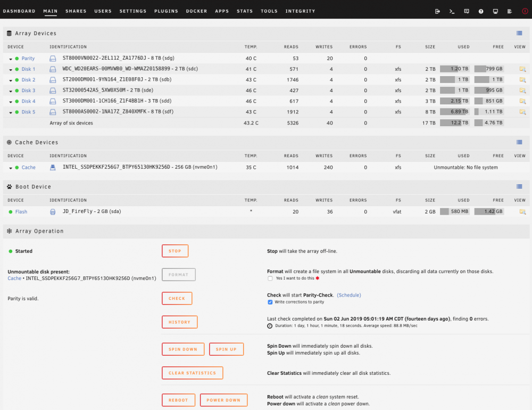Open the parity check Schedule link
This screenshot has height=410, width=532.
click(349, 295)
